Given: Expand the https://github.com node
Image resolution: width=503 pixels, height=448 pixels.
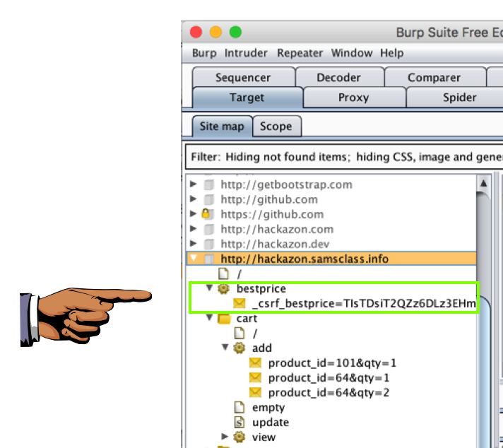Looking at the screenshot, I should click(193, 213).
